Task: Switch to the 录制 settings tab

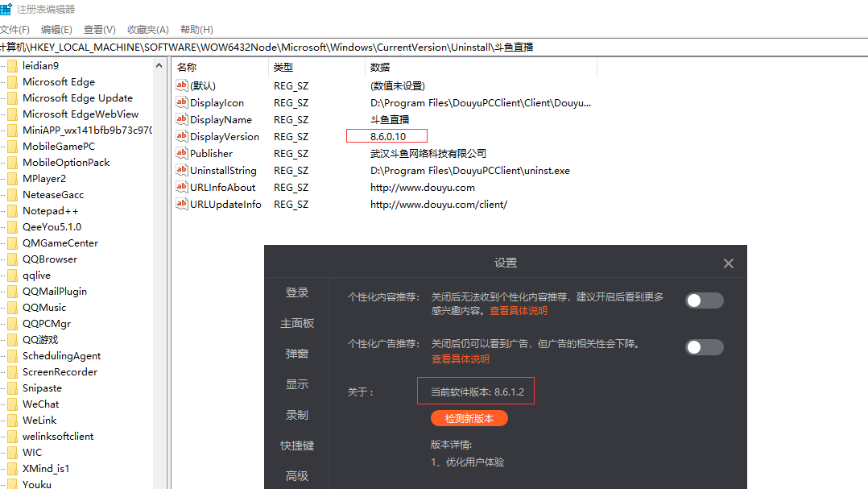Action: (x=296, y=415)
